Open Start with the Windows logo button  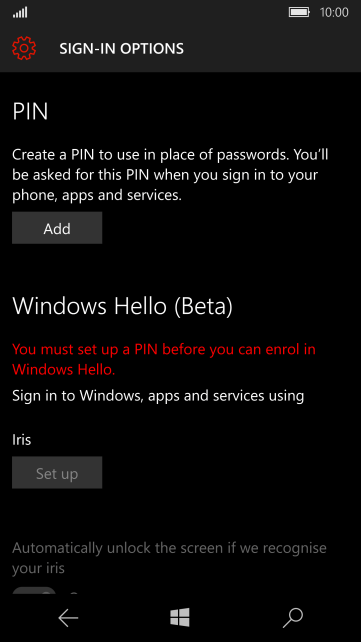coord(180,617)
